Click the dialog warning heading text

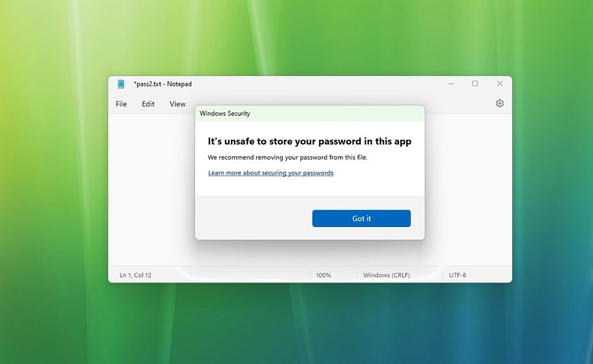(309, 141)
